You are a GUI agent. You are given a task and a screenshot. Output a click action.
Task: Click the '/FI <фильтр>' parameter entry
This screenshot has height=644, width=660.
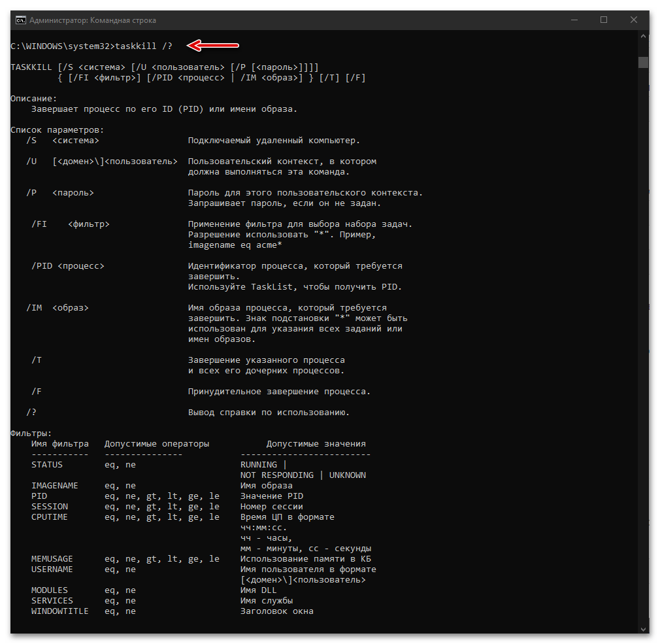(x=70, y=224)
